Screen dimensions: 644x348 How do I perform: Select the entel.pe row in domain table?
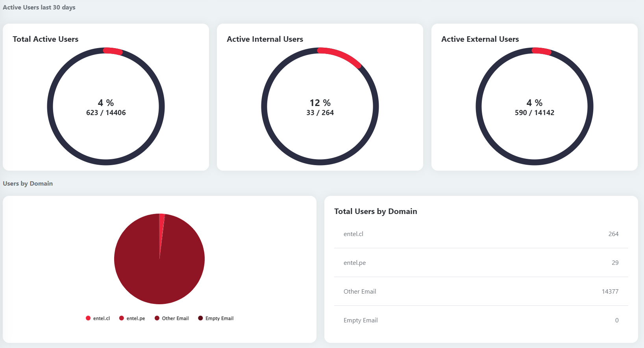pyautogui.click(x=481, y=263)
